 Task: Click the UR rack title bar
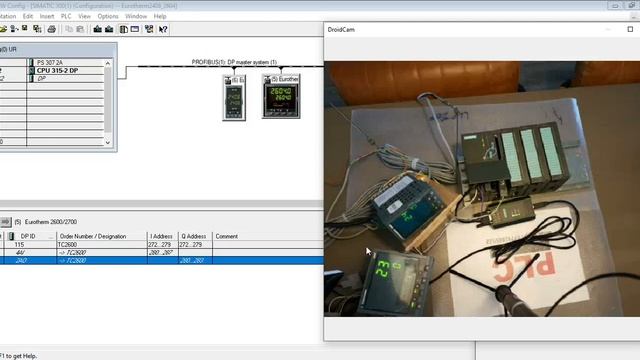tap(58, 49)
